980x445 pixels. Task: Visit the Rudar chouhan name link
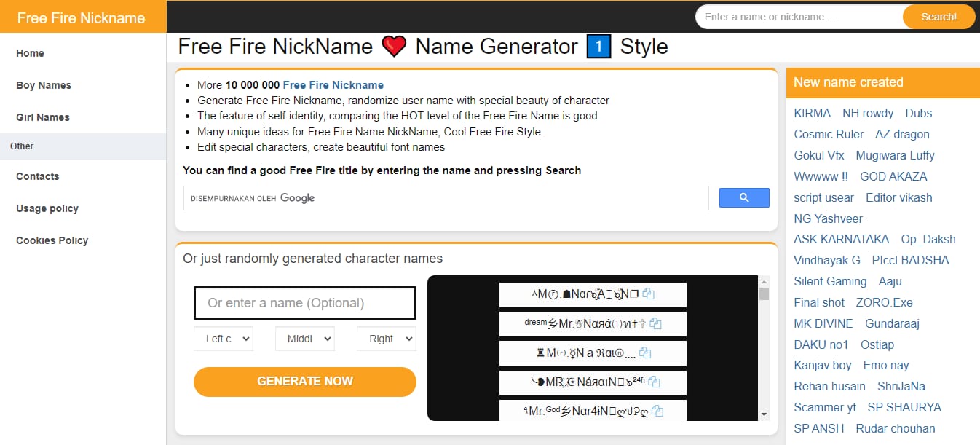tap(896, 429)
